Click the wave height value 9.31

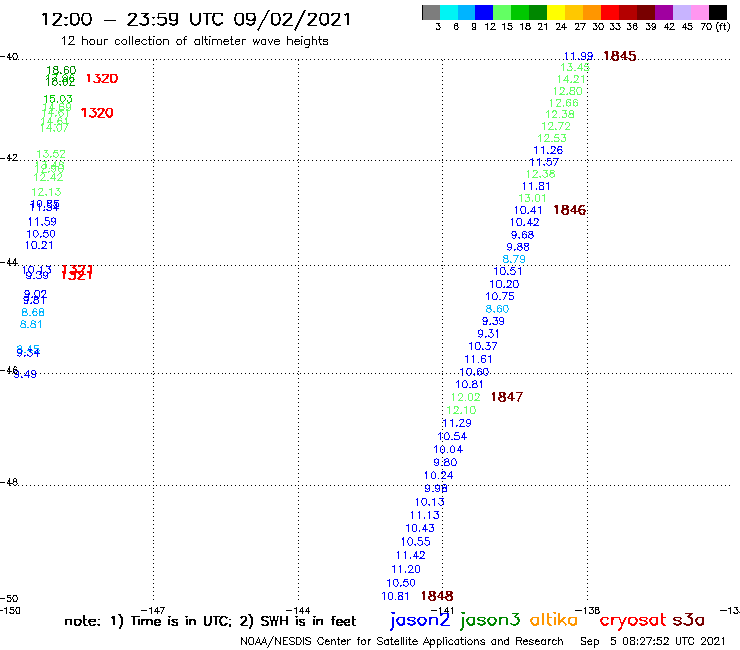click(x=488, y=334)
